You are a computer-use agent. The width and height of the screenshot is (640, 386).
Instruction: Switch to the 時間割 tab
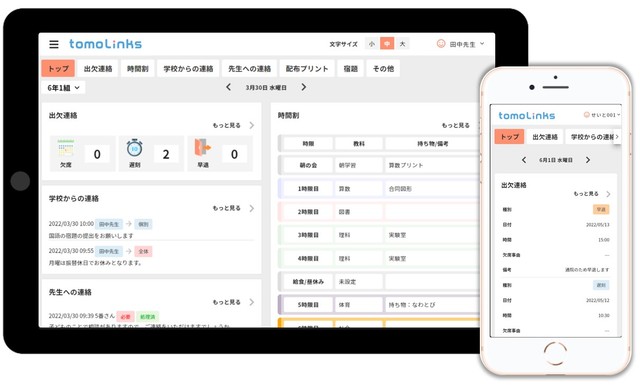click(138, 69)
